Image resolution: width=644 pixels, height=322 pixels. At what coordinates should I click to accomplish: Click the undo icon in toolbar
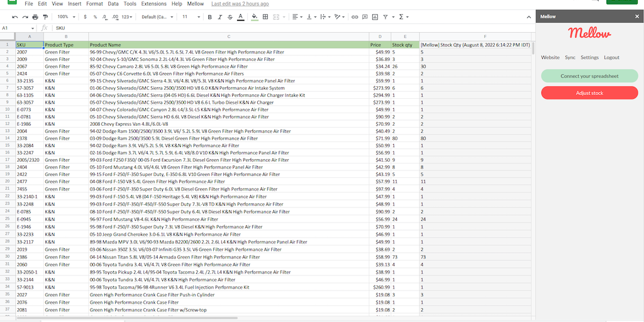pyautogui.click(x=15, y=17)
